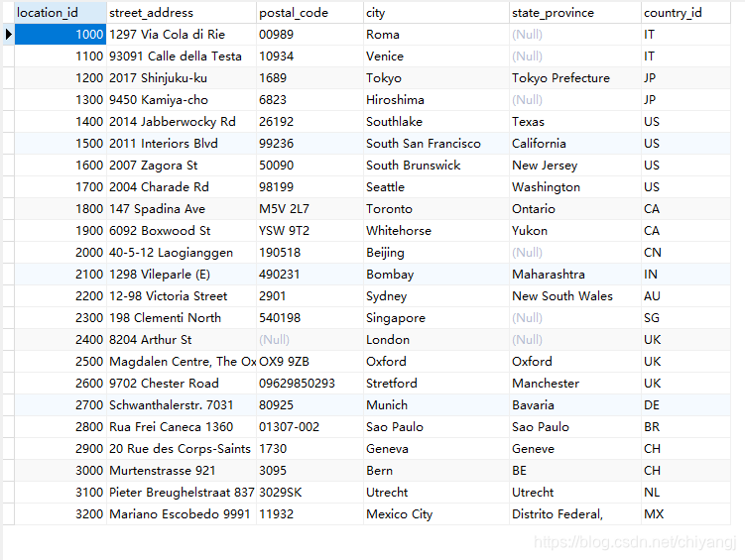Image resolution: width=745 pixels, height=560 pixels.
Task: Select city 'South San Francisco'
Action: tap(436, 144)
